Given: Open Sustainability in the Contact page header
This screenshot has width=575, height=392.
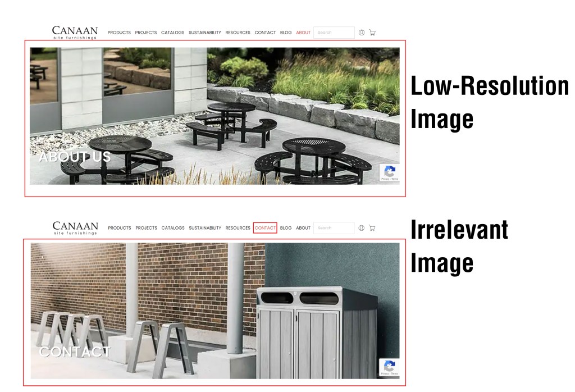Looking at the screenshot, I should tap(205, 228).
